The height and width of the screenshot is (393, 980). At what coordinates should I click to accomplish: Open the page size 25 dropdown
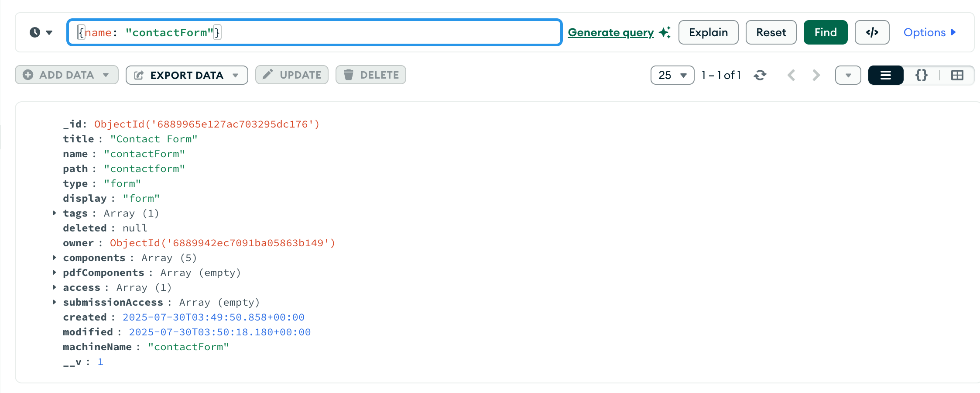click(x=672, y=75)
